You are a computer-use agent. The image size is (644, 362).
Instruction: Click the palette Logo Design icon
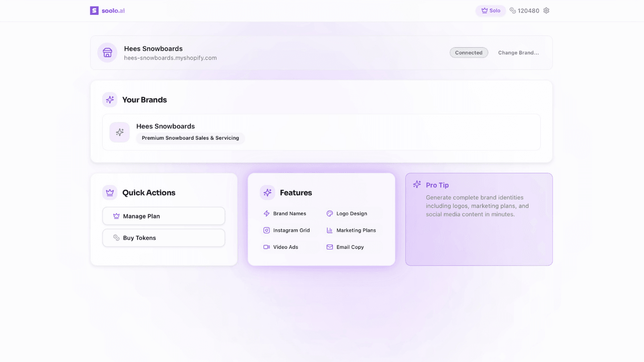pos(330,214)
